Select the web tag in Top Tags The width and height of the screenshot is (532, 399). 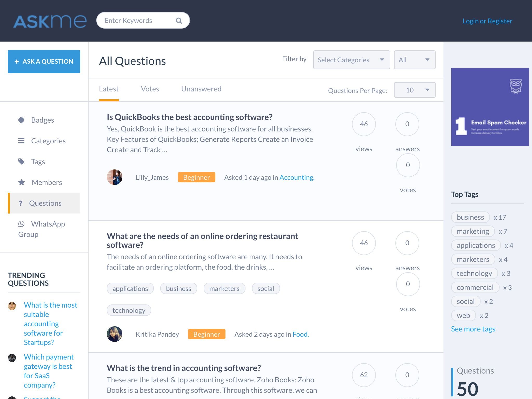tap(463, 315)
